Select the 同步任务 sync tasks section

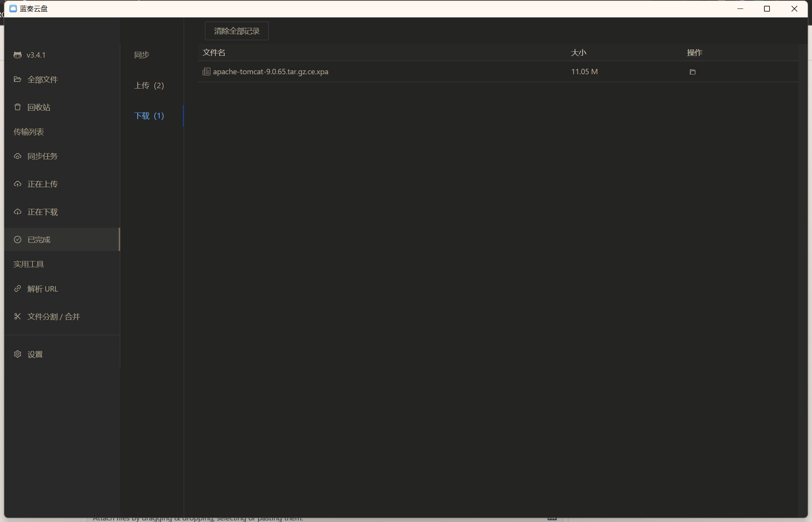(43, 156)
